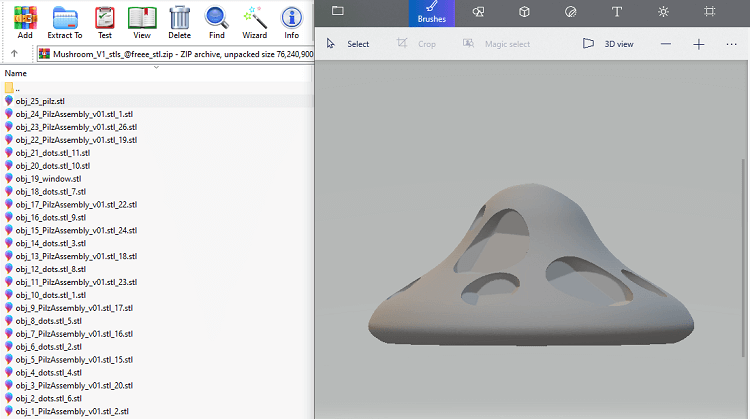Zoom in with the plus button

(699, 44)
